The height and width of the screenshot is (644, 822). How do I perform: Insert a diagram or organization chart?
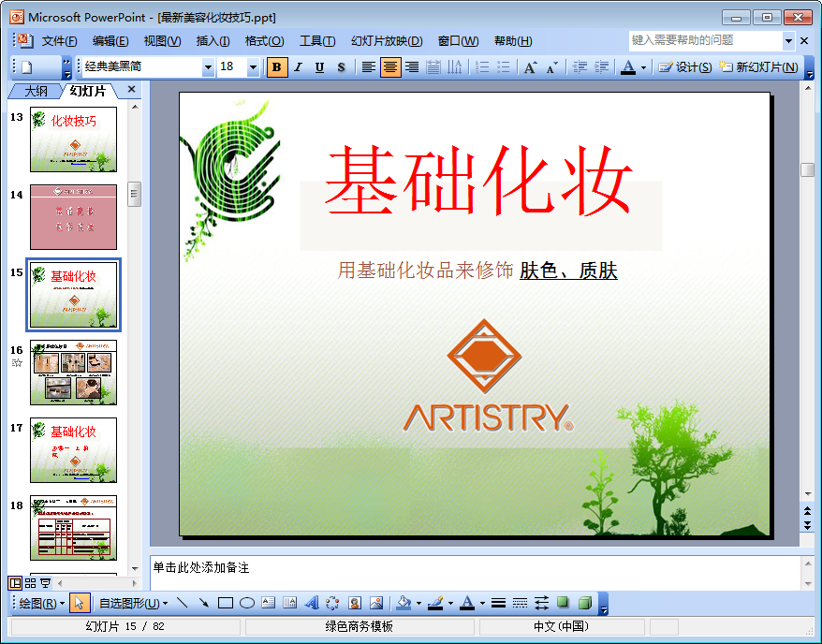[332, 603]
